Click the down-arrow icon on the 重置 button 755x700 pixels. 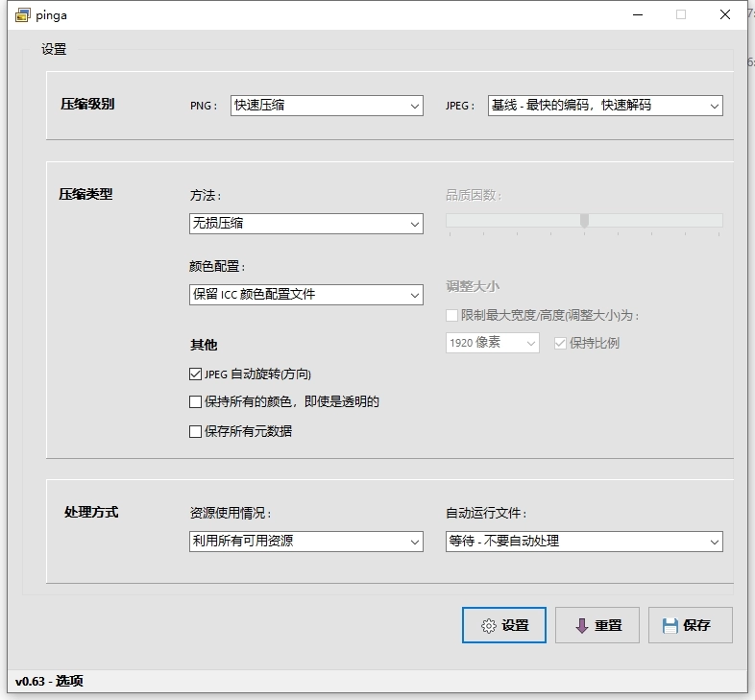tap(582, 625)
